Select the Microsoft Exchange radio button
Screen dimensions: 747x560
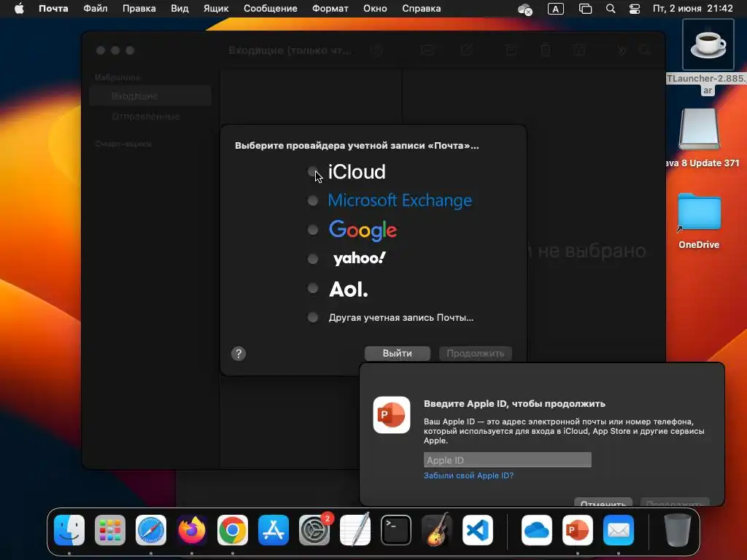[x=312, y=201]
